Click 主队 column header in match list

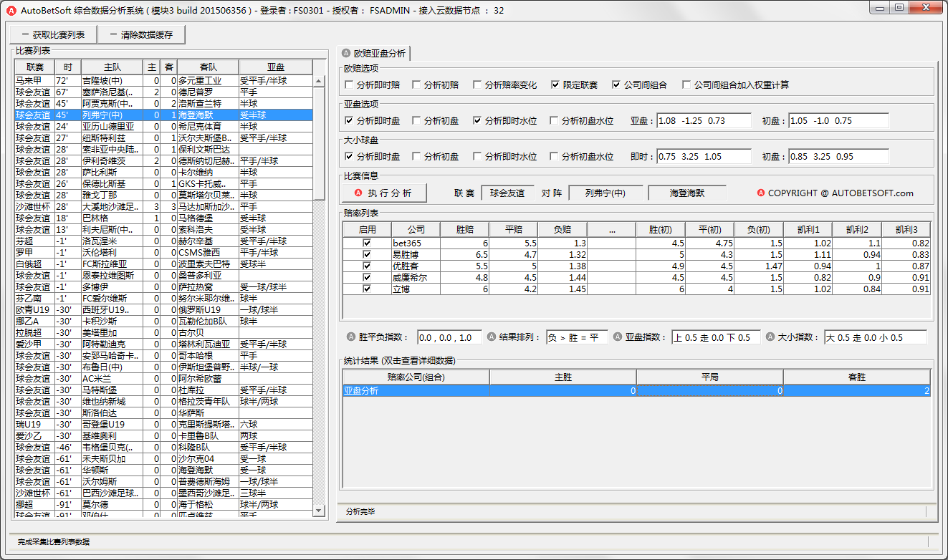(x=112, y=67)
